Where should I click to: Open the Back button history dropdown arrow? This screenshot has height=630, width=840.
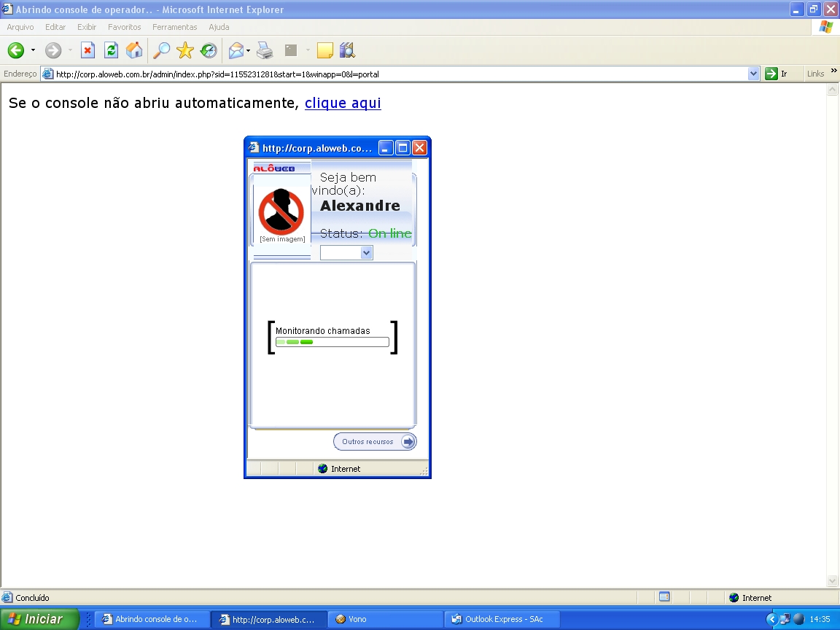coord(34,50)
